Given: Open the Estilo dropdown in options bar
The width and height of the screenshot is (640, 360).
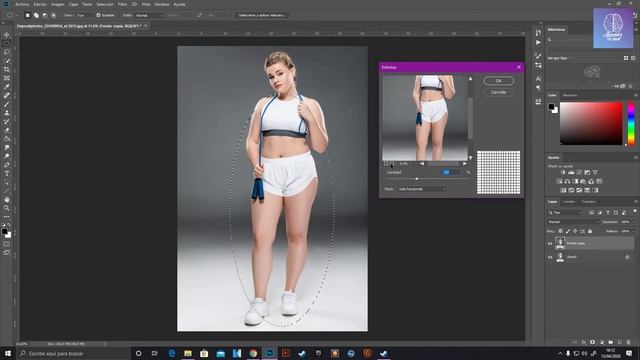Looking at the screenshot, I should pyautogui.click(x=149, y=15).
